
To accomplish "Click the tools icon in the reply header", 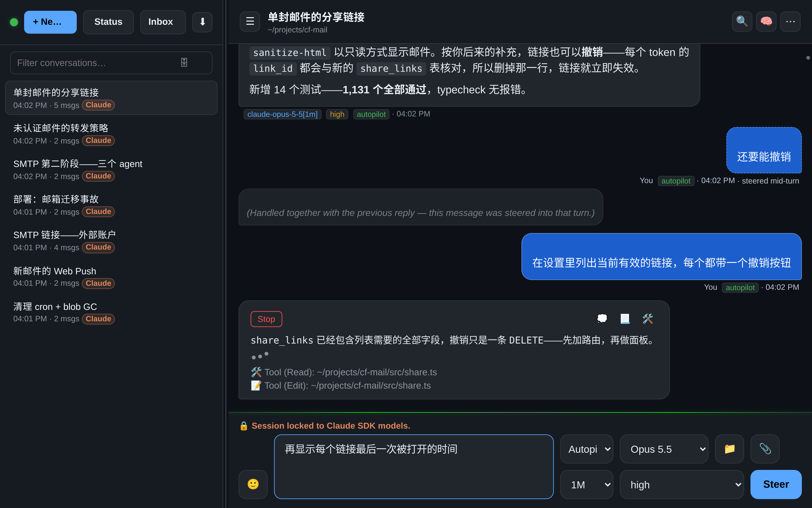I will coord(647,319).
